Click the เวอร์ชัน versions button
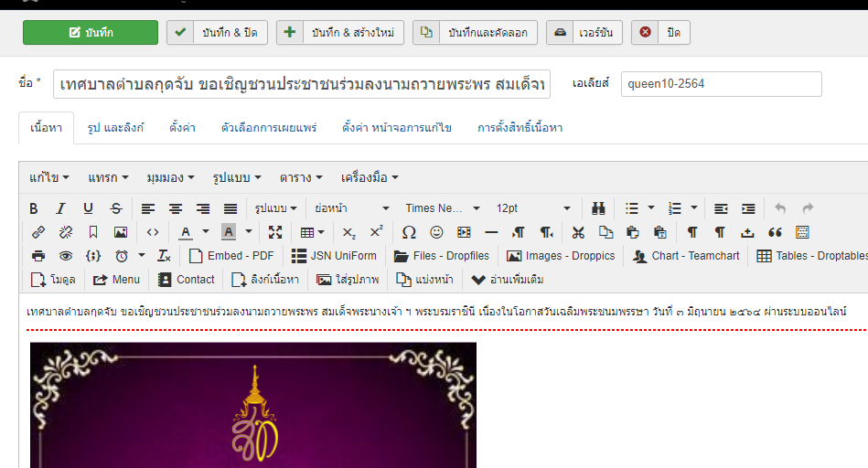This screenshot has width=868, height=468. pos(584,33)
